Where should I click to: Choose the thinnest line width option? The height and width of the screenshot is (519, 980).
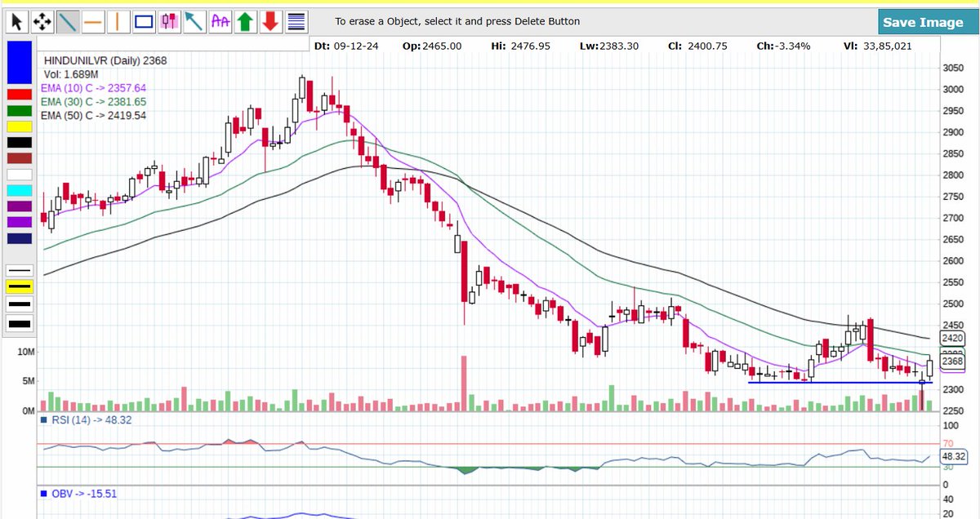point(20,268)
